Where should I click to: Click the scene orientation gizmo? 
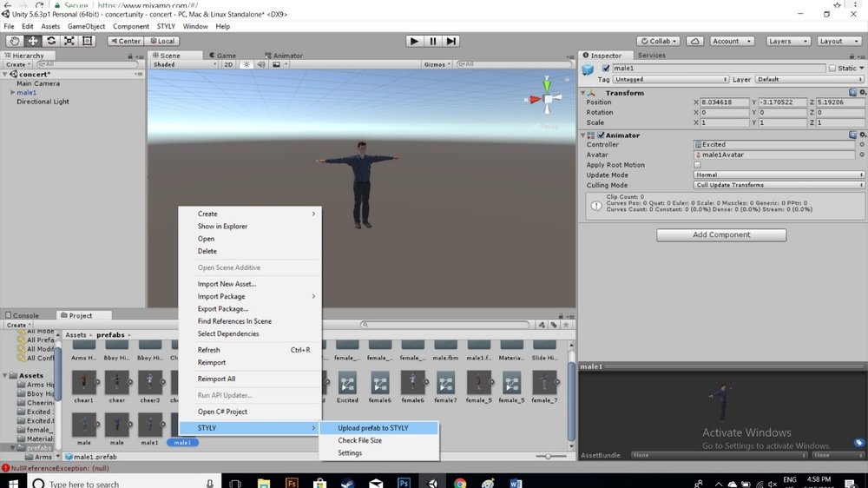click(x=547, y=99)
